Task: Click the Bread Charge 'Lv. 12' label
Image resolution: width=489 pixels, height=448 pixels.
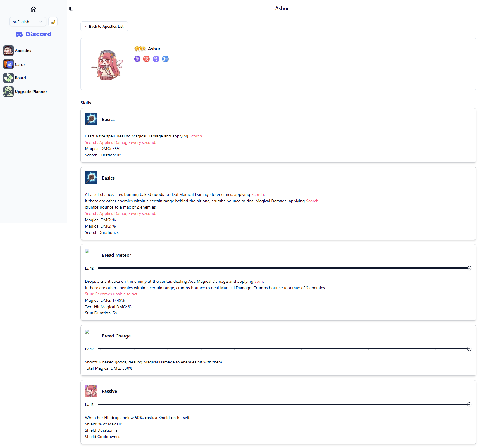Action: (89, 349)
